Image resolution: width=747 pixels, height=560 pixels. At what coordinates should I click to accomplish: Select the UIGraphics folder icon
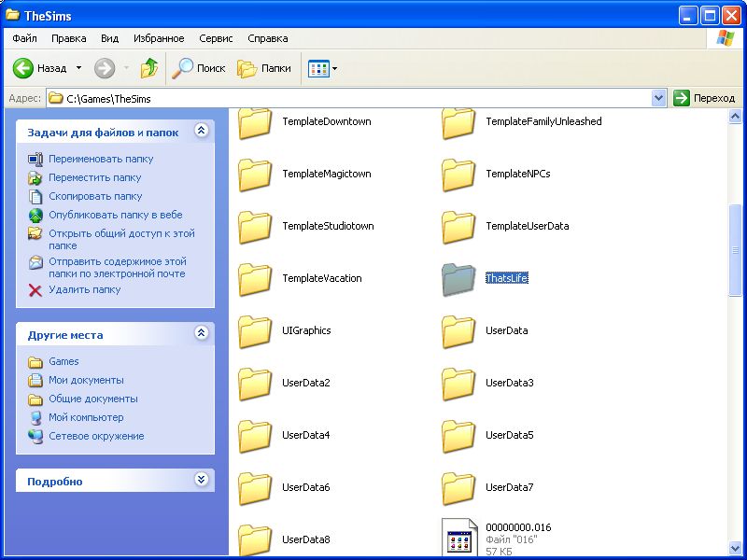click(255, 331)
